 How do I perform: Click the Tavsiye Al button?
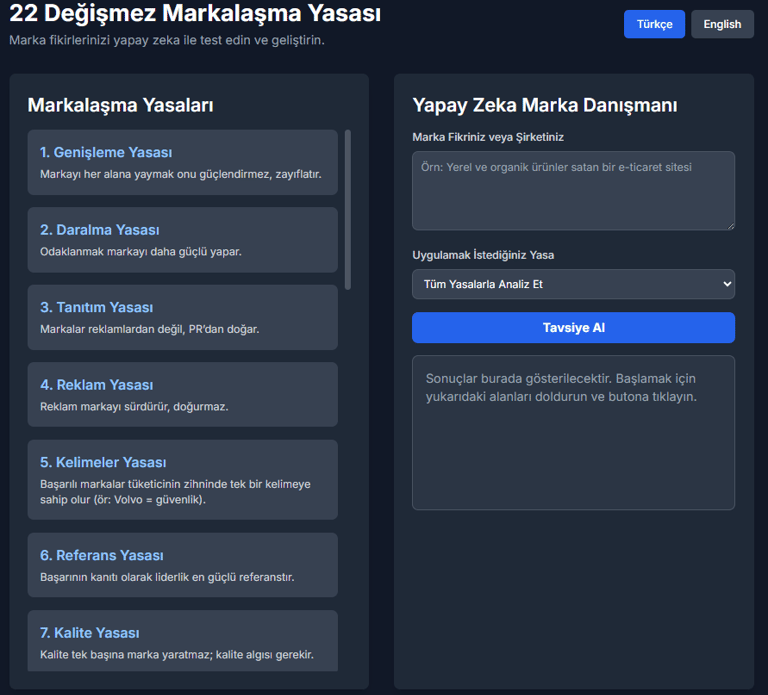[x=573, y=328]
